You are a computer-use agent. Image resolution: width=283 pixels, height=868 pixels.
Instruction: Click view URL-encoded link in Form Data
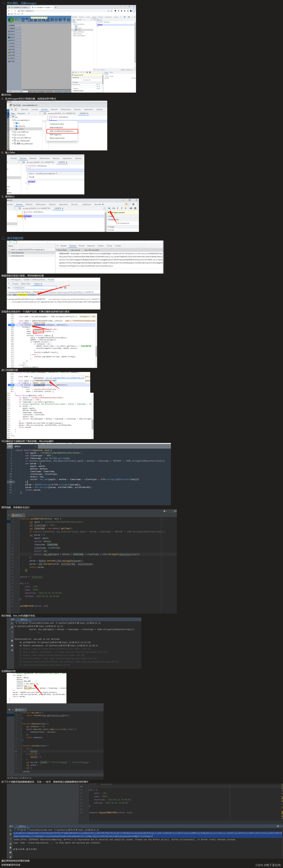click(x=92, y=250)
